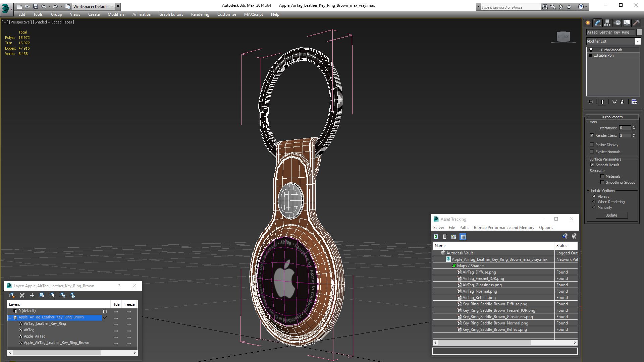Image resolution: width=644 pixels, height=362 pixels.
Task: Switch to the Modify command panel tab
Action: tap(598, 23)
